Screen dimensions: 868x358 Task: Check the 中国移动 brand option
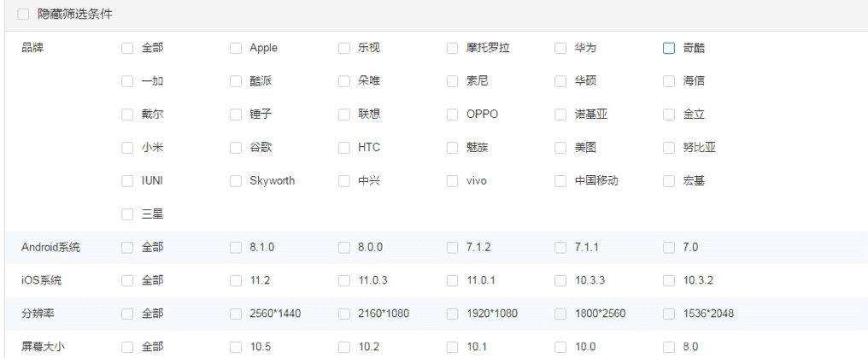[560, 181]
